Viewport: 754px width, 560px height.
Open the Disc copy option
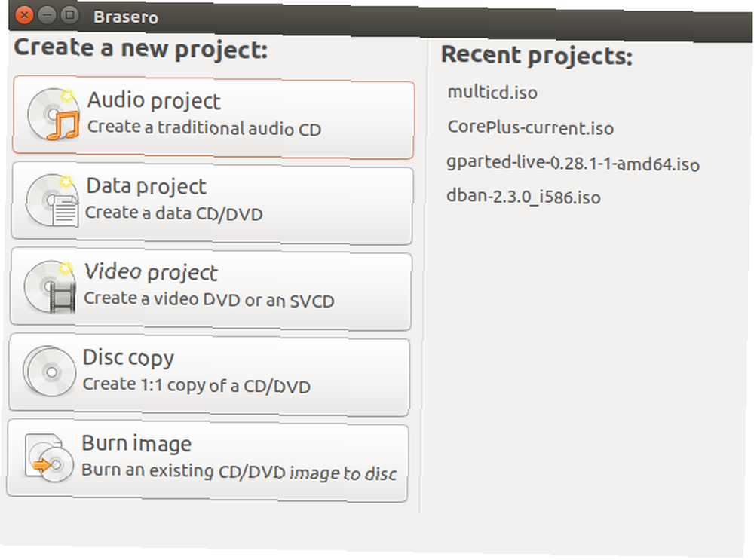(x=209, y=375)
